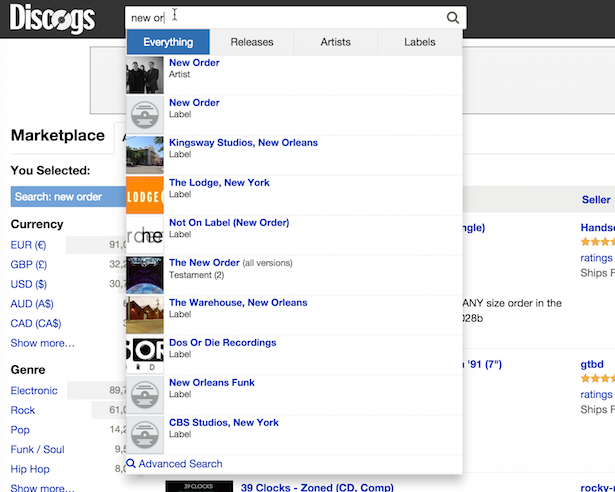Image resolution: width=615 pixels, height=492 pixels.
Task: Click the magnifying glass search icon
Action: [453, 17]
